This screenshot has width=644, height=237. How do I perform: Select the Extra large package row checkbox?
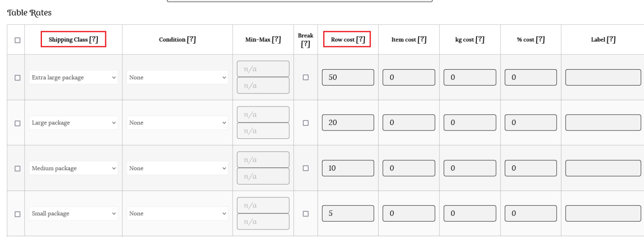(17, 78)
